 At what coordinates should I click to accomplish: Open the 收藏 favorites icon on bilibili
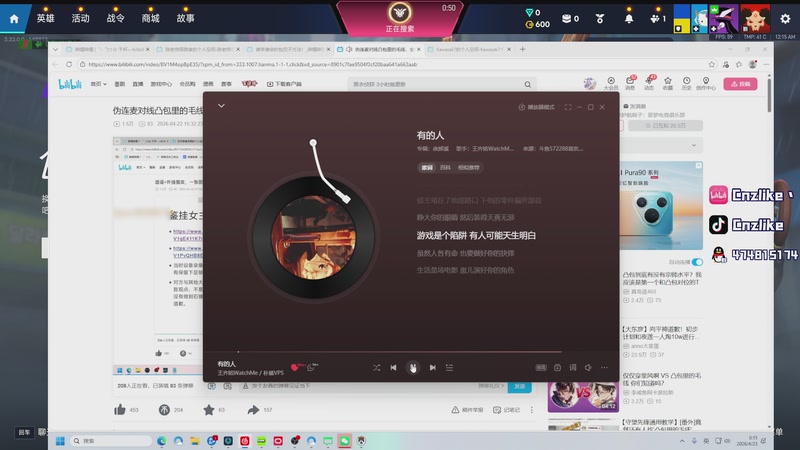click(x=668, y=83)
